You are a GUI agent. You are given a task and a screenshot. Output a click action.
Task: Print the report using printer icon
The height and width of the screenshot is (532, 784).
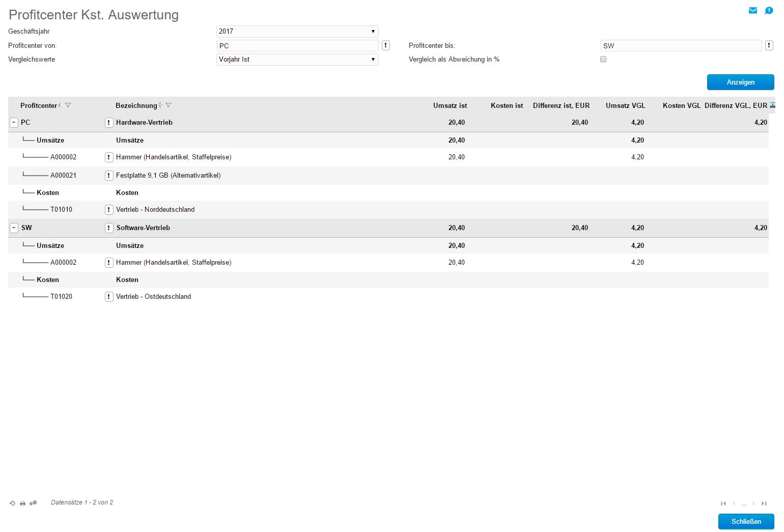click(x=23, y=503)
